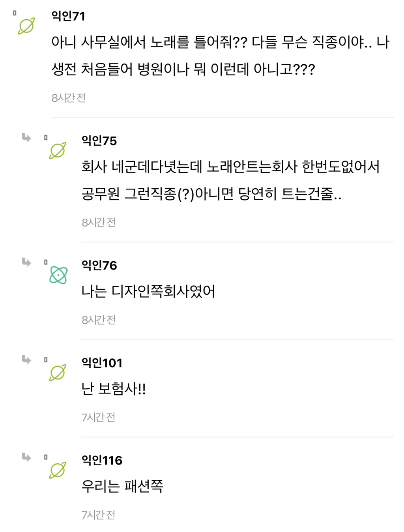Select the 익인116 username
This screenshot has height=532, width=404.
(x=102, y=460)
